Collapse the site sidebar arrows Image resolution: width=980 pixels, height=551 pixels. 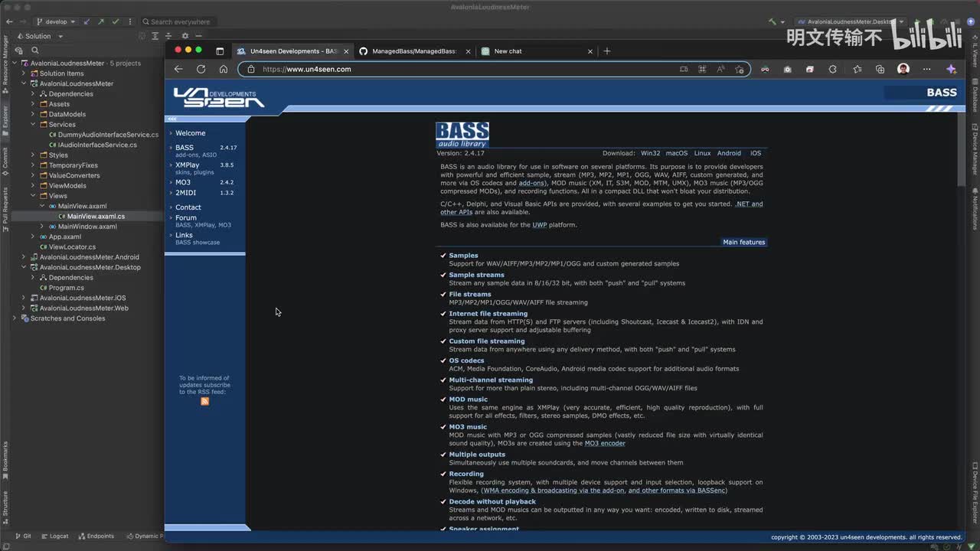coord(172,119)
